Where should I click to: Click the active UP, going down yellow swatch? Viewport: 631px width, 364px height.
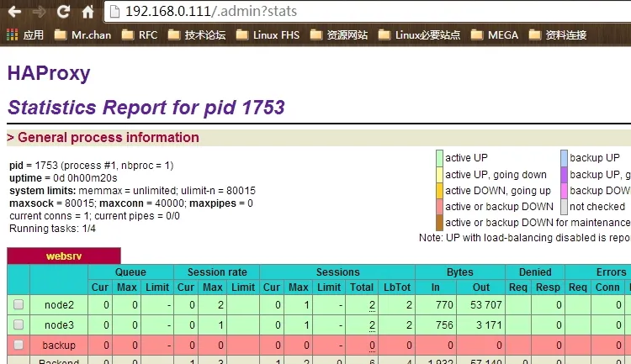pos(439,175)
